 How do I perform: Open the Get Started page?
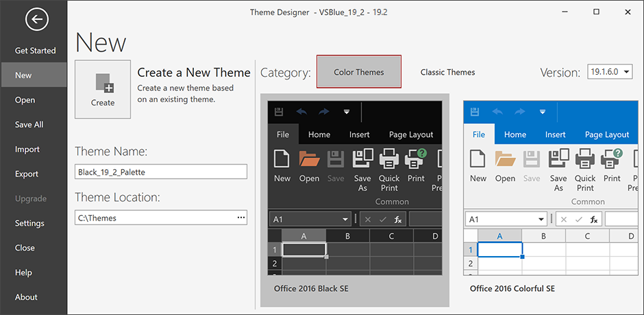pyautogui.click(x=36, y=51)
